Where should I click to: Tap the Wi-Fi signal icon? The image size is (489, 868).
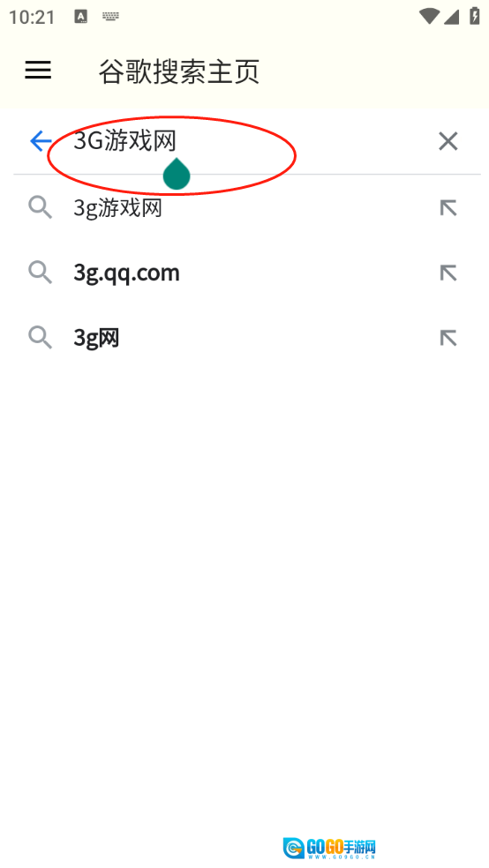coord(429,16)
